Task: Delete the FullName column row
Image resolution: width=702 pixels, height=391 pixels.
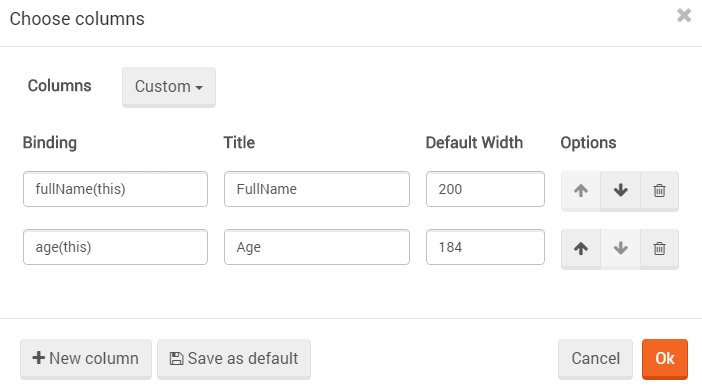Action: pos(659,190)
